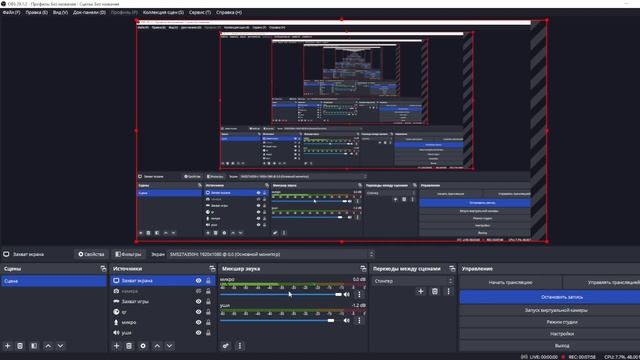Add a new scene with the plus icon

[7, 346]
